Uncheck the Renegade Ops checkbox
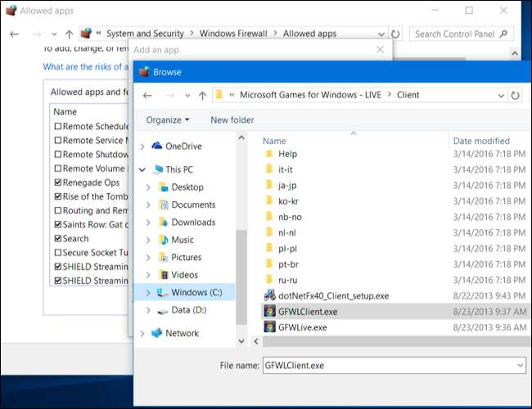532x409 pixels. tap(57, 182)
